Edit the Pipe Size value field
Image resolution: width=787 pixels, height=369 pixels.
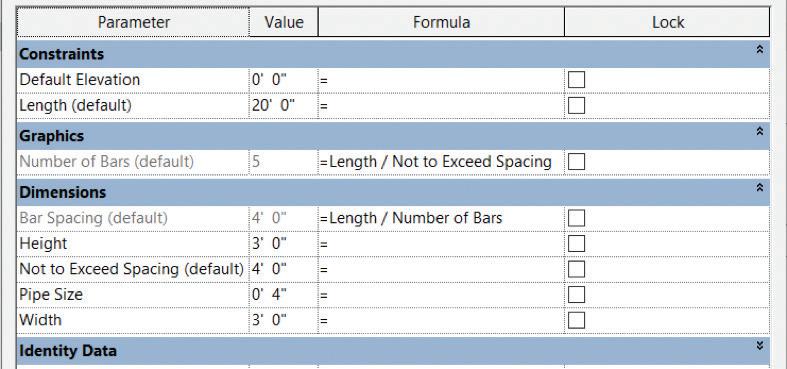[x=284, y=295]
